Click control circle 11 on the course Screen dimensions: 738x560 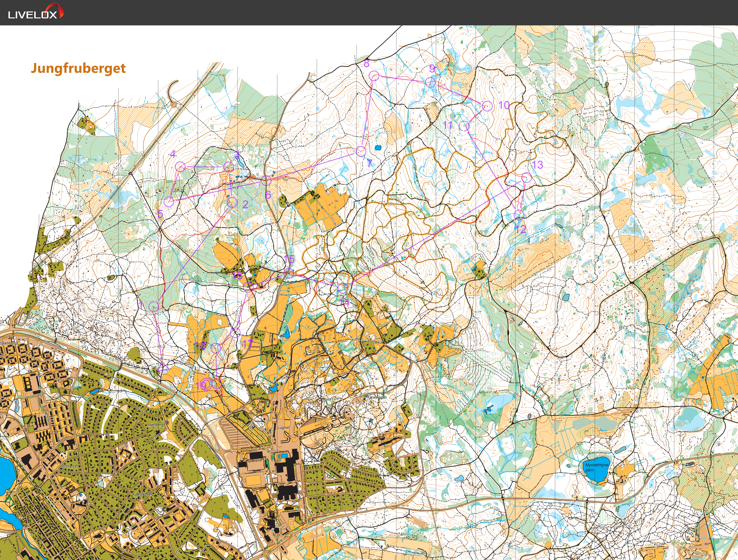[464, 126]
